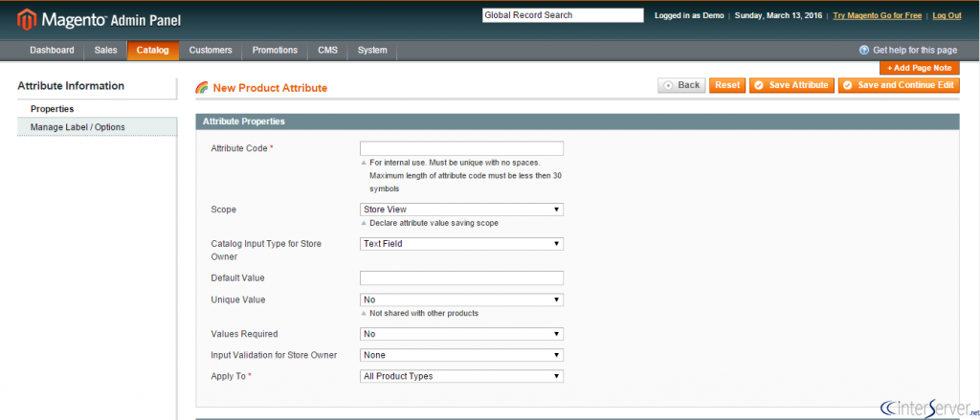Expand the Apply To dropdown
The height and width of the screenshot is (420, 980).
(461, 376)
